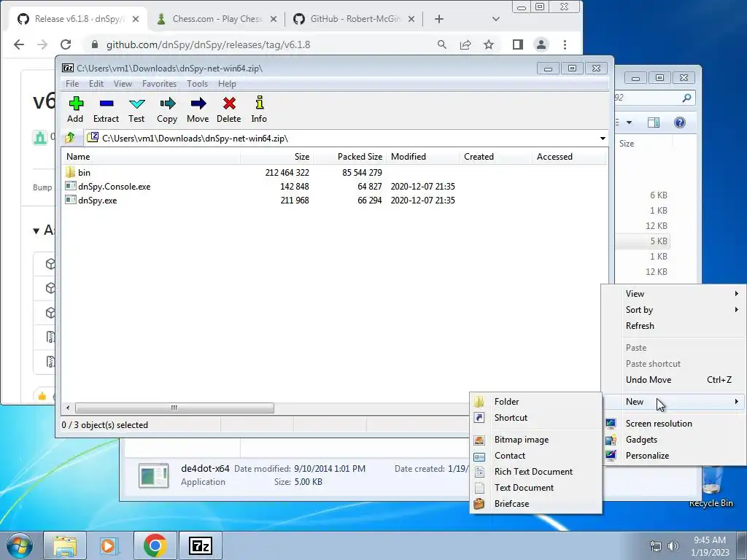Open Personalize from context menu

[673, 456]
